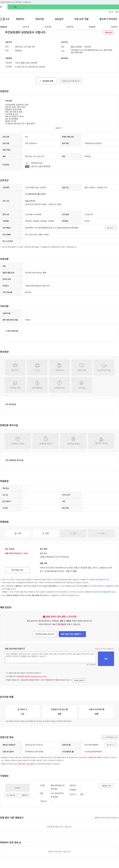The width and height of the screenshot is (119, 868).
Task: Click 거짓구인광고 신고 button
Action: click(110, 737)
